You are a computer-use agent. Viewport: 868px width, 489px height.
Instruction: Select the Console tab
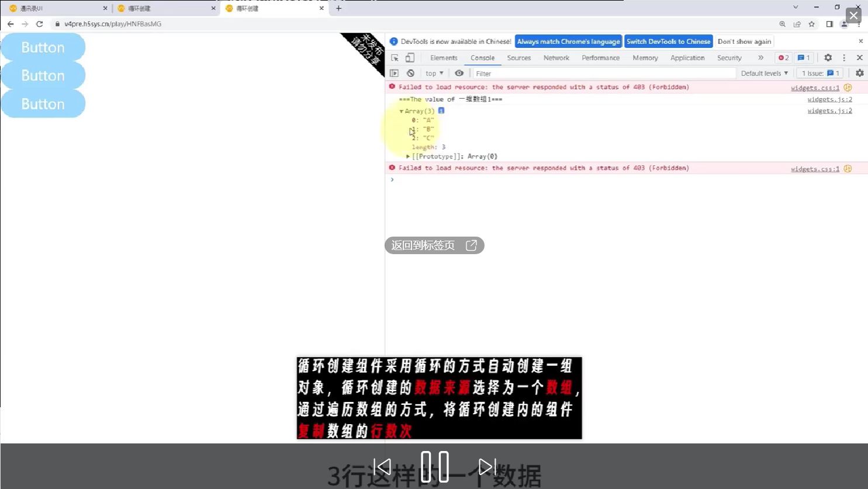[482, 58]
